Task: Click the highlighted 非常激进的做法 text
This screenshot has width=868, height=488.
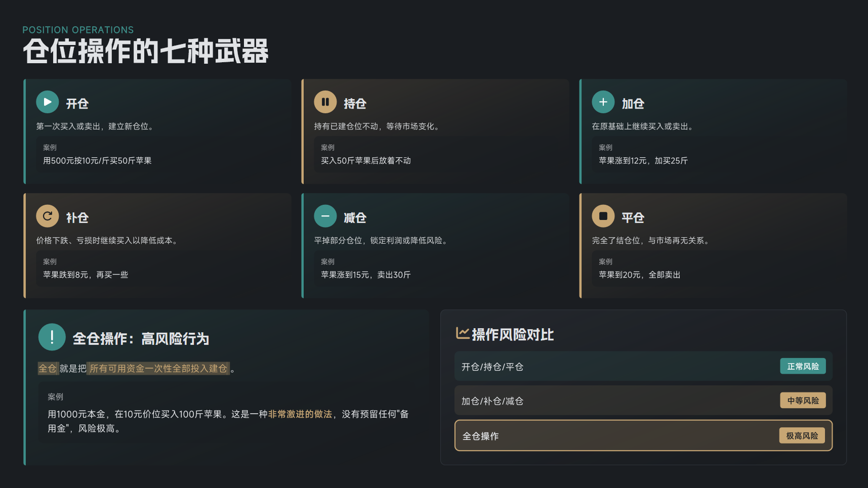Action: coord(300,414)
